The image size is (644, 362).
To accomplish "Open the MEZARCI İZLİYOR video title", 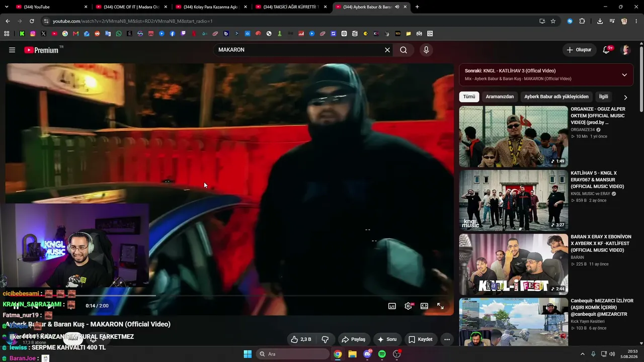I will (x=602, y=307).
